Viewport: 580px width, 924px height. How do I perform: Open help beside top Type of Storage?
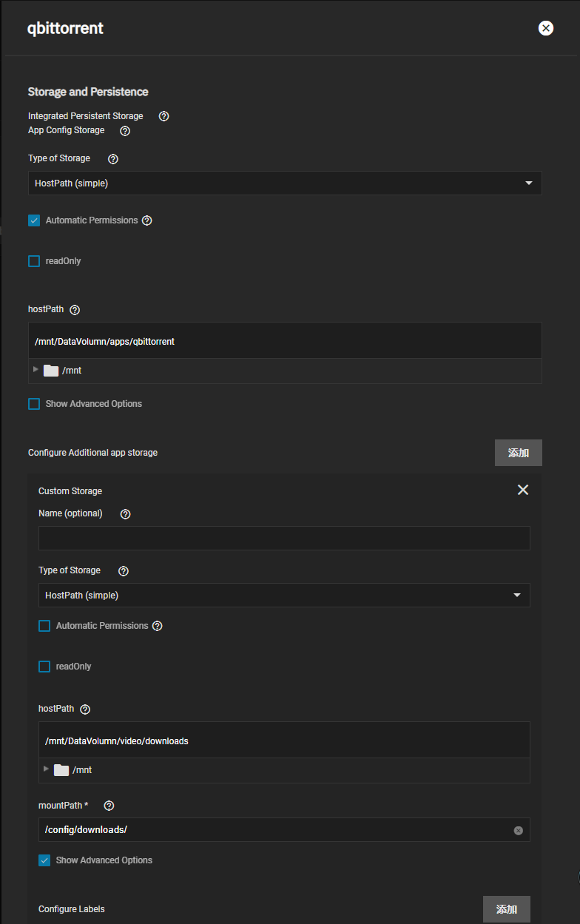pyautogui.click(x=113, y=159)
